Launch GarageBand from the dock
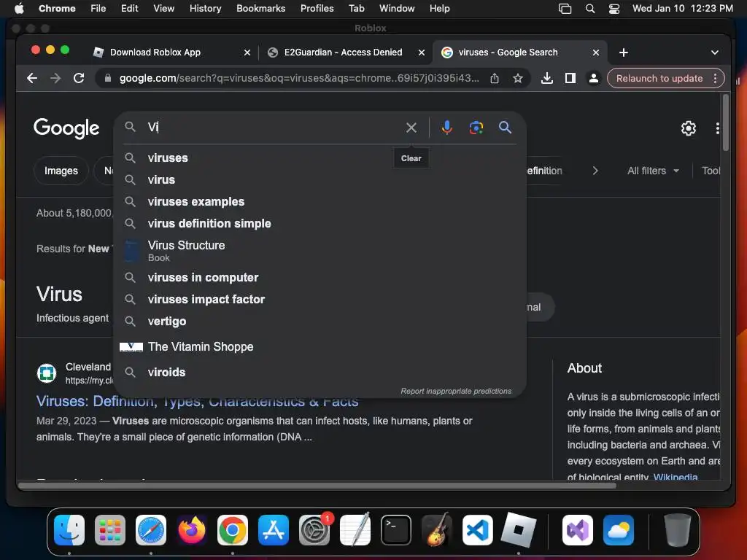Screen dimensions: 747x560 click(x=437, y=529)
